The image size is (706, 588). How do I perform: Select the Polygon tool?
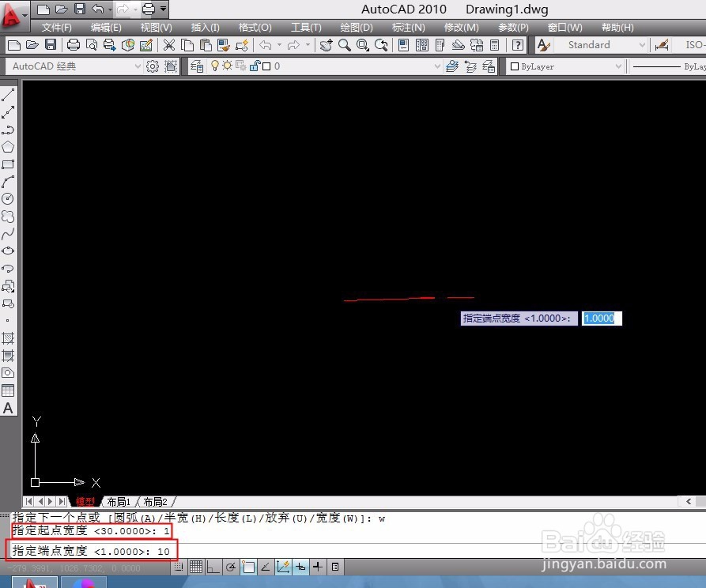(x=8, y=147)
